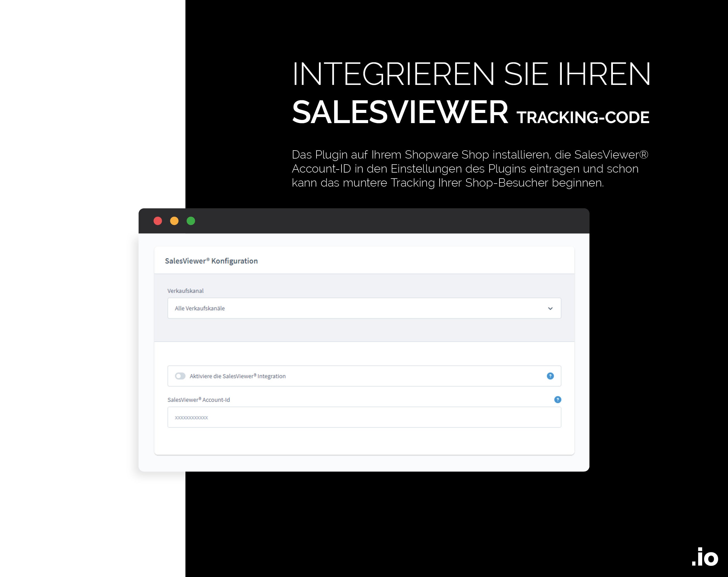
Task: Open help icon for SalesViewer Integration
Action: (x=550, y=376)
